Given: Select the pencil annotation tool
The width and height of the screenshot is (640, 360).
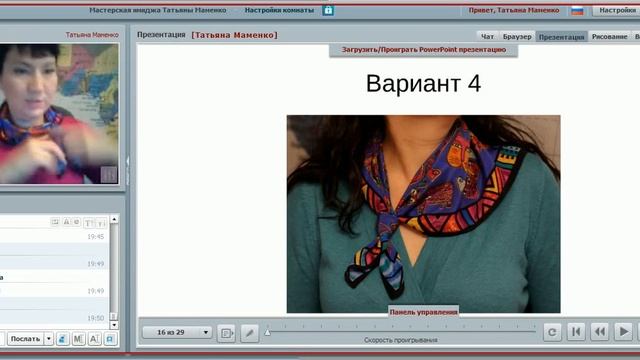Looking at the screenshot, I should (x=249, y=333).
